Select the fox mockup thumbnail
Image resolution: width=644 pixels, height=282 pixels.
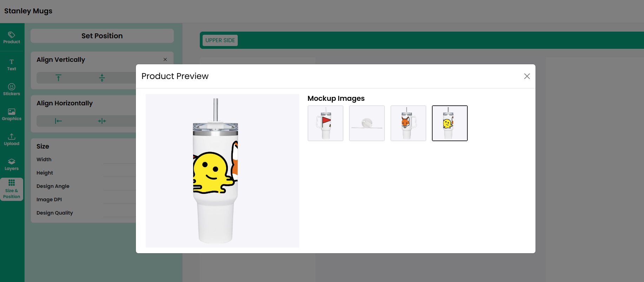(x=408, y=123)
